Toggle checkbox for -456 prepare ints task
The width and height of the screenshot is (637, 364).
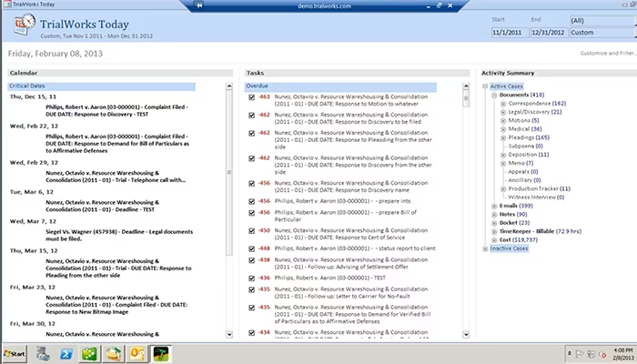click(x=252, y=201)
